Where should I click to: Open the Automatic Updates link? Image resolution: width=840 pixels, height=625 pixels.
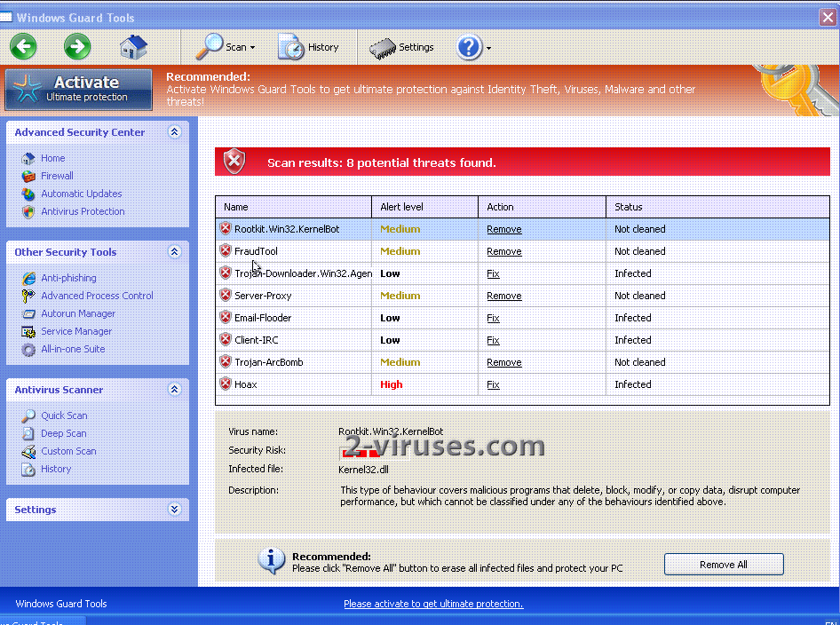82,194
